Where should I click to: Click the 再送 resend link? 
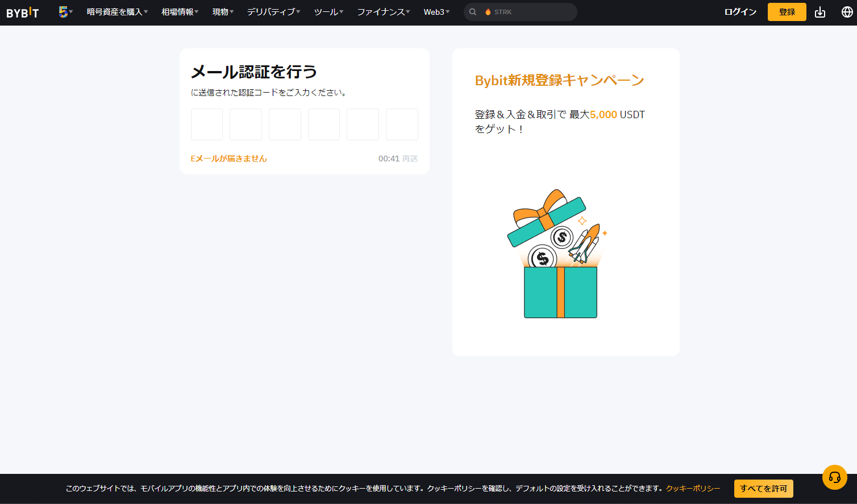[410, 159]
